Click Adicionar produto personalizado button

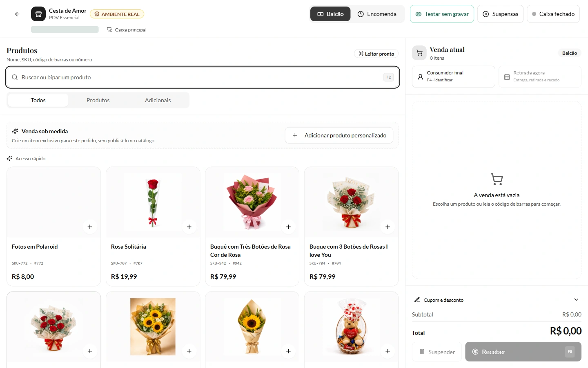pyautogui.click(x=339, y=135)
